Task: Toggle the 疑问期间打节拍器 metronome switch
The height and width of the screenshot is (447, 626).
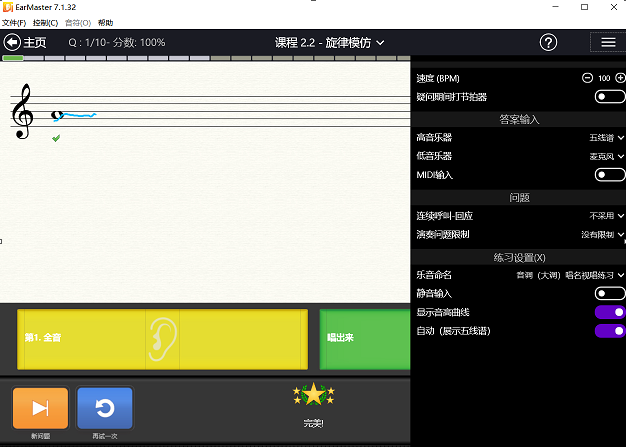Action: 609,96
